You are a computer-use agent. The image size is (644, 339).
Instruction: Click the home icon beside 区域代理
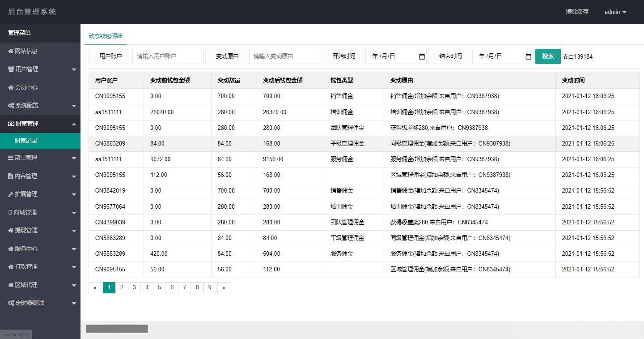(11, 285)
